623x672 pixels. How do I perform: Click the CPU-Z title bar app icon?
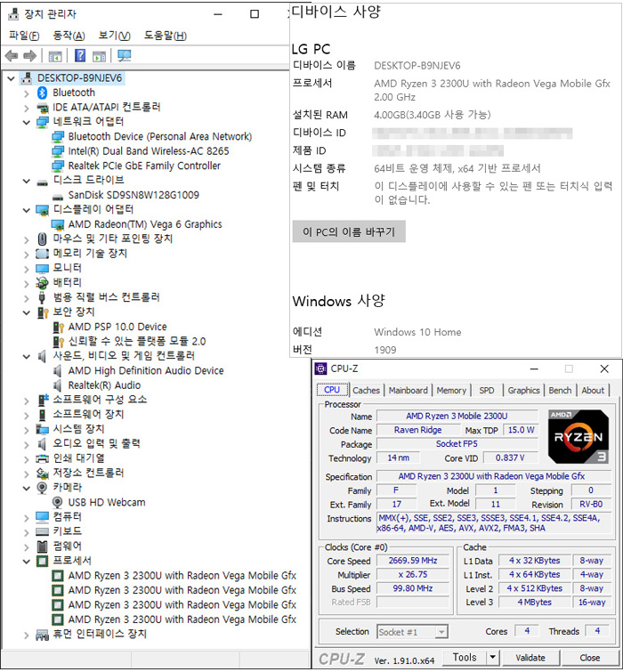point(320,368)
